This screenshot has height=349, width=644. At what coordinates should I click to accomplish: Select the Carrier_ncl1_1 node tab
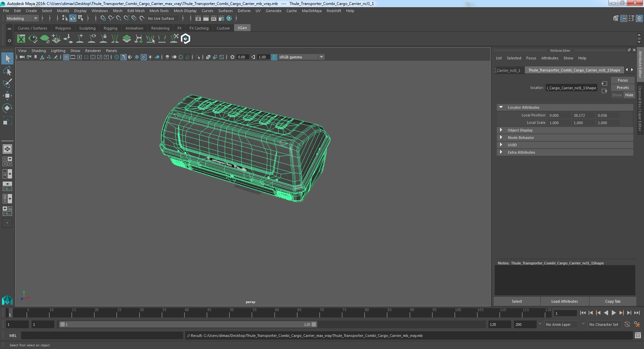[508, 70]
